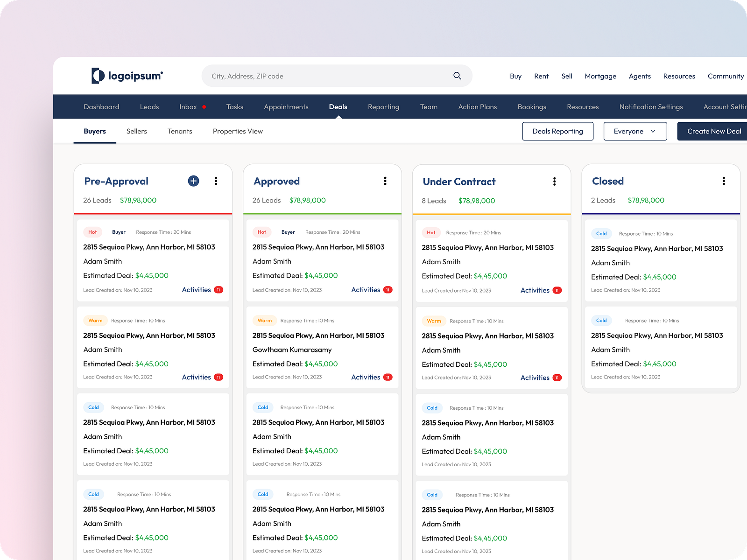Image resolution: width=747 pixels, height=560 pixels.
Task: Open the Everyone filter dropdown
Action: click(x=635, y=131)
